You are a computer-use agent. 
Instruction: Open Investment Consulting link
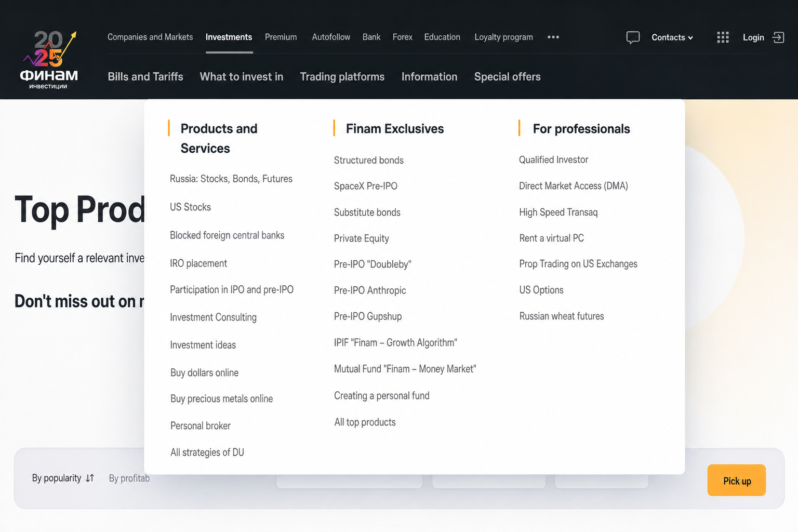pyautogui.click(x=213, y=317)
